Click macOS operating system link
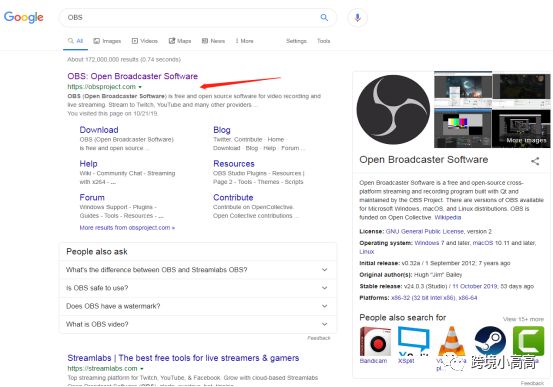This screenshot has height=387, width=553. [483, 243]
